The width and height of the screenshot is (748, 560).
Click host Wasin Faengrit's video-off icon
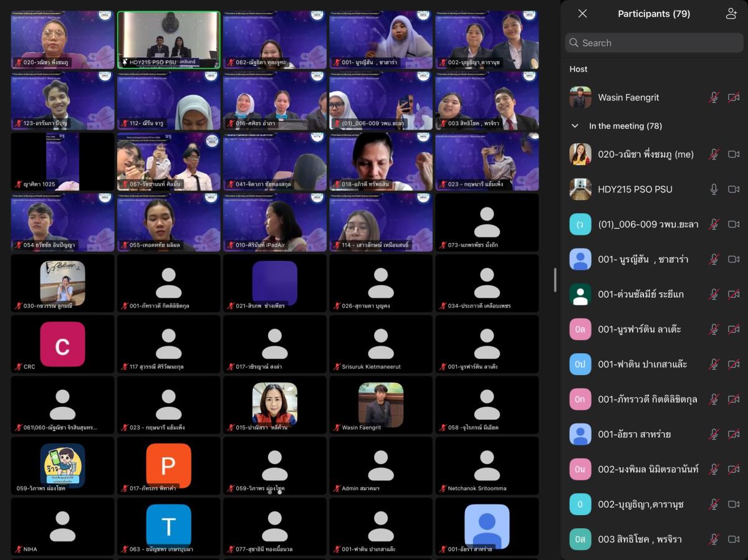[734, 97]
